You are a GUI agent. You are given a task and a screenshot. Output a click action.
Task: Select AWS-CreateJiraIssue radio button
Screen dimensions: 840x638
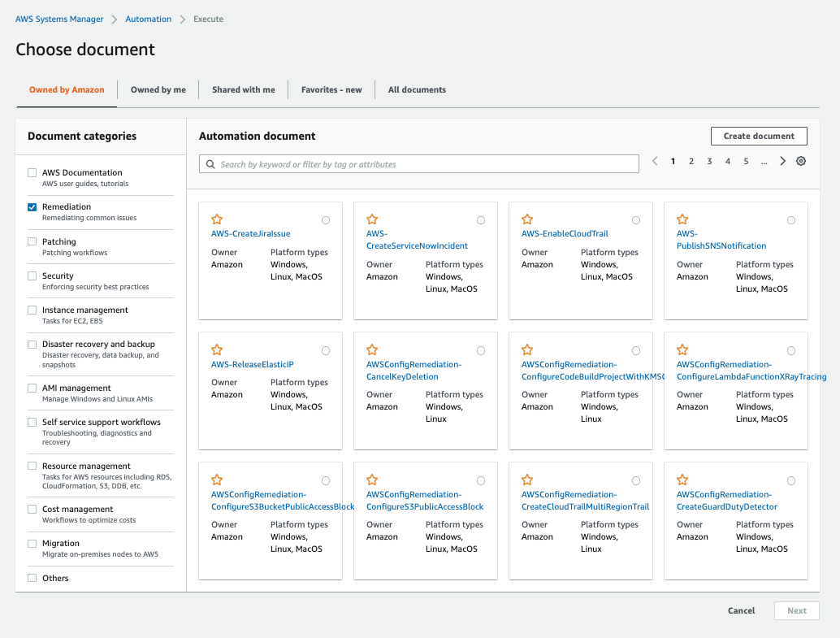click(326, 220)
